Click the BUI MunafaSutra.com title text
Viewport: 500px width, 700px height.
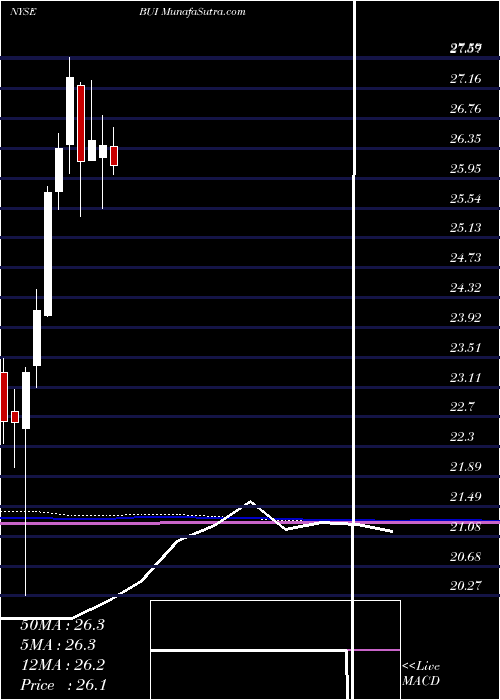192,12
